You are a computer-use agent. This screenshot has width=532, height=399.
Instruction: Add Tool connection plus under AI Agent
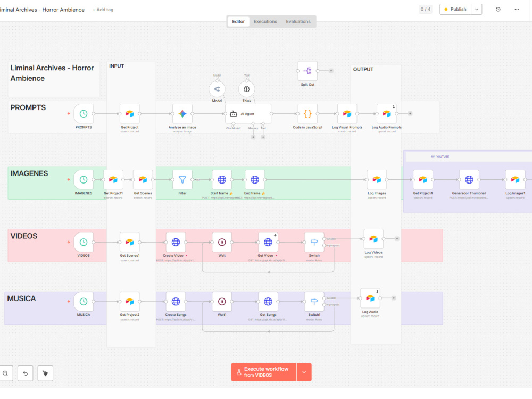pyautogui.click(x=263, y=137)
